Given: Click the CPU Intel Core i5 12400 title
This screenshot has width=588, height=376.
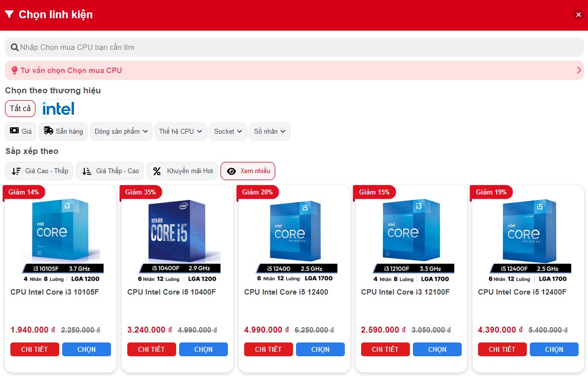Looking at the screenshot, I should point(286,292).
